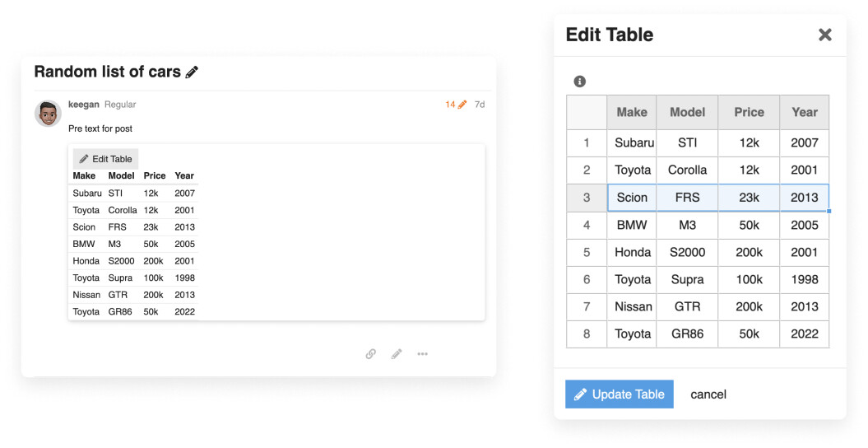Select row number 5 header in the editor

(587, 253)
